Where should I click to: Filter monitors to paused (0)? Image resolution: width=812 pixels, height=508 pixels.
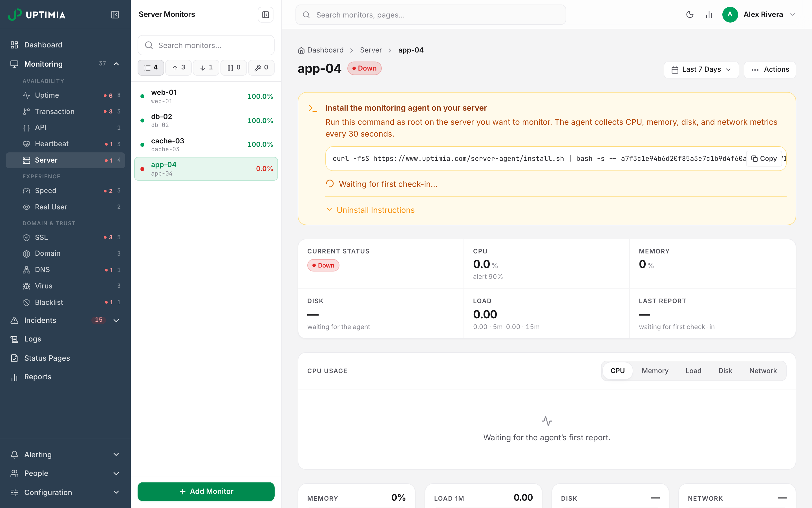(233, 67)
